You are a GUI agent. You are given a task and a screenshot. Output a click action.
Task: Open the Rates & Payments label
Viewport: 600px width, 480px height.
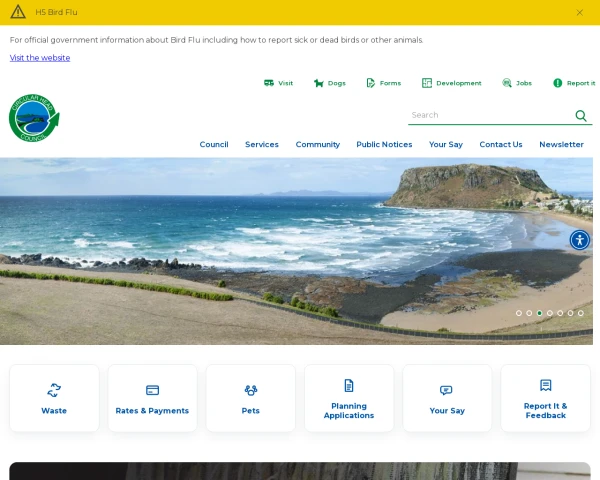point(152,411)
